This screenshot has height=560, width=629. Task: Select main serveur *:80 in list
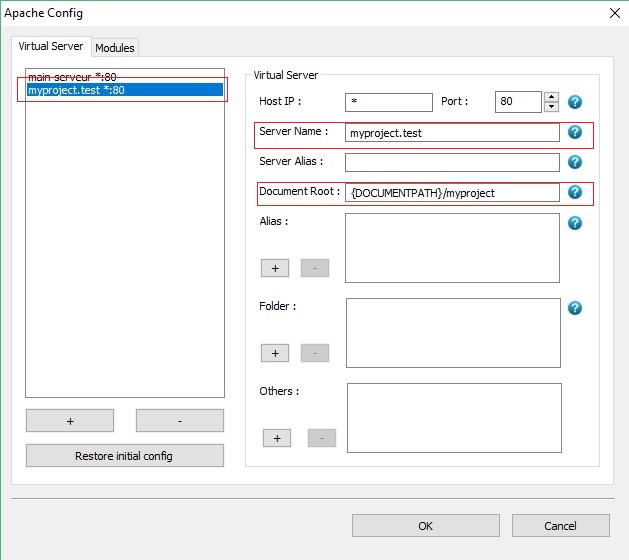[x=72, y=77]
